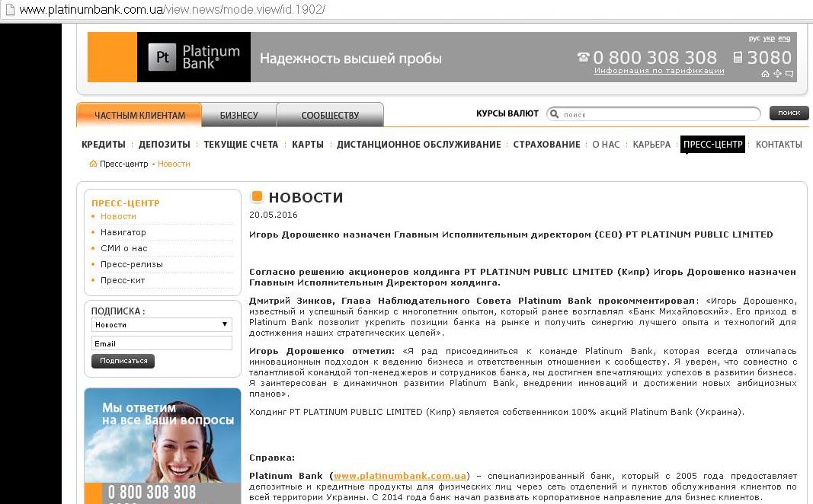Switch the site language to eng
Image resolution: width=813 pixels, height=504 pixels.
[x=784, y=38]
